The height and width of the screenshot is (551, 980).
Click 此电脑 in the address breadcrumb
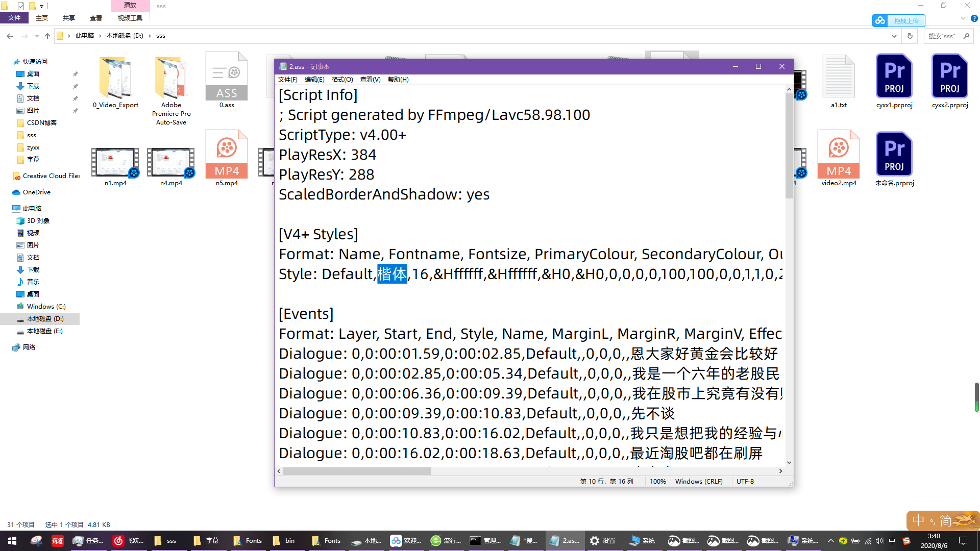[85, 36]
